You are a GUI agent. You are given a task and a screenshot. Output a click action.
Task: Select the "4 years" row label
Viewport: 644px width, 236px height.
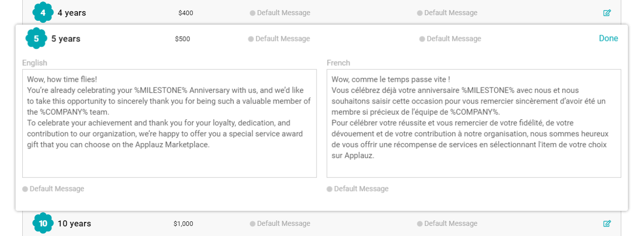[x=72, y=13]
